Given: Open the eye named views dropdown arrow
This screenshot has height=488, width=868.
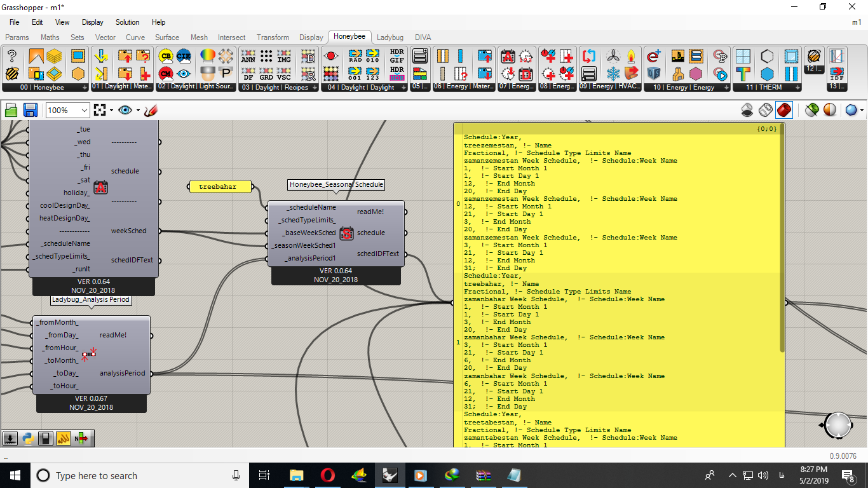Looking at the screenshot, I should (x=137, y=111).
